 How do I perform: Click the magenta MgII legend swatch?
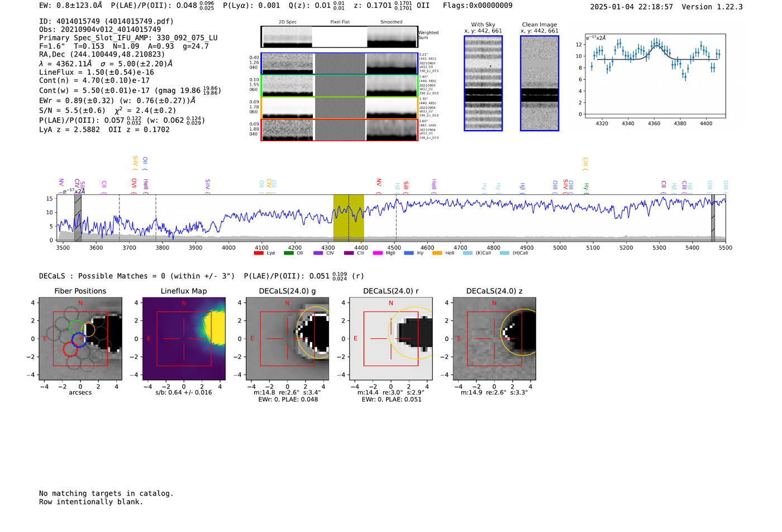coord(378,253)
